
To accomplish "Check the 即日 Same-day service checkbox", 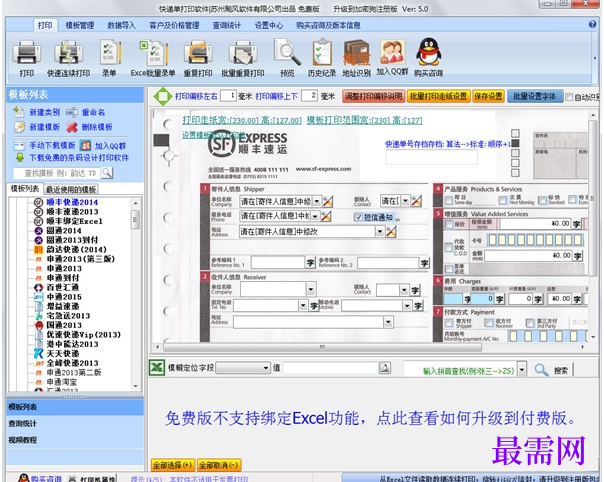I will point(448,200).
